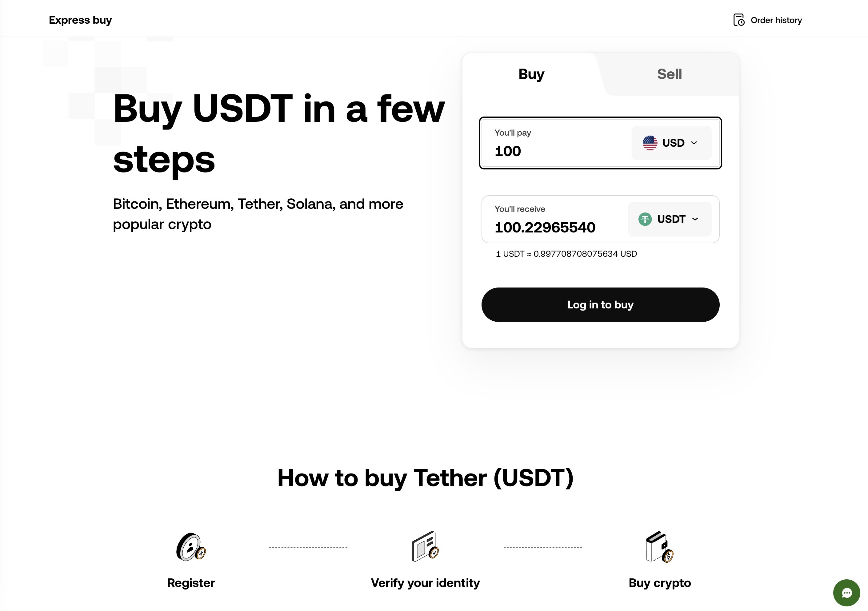Viewport: 868px width, 611px height.
Task: Click the Register step label
Action: point(191,583)
